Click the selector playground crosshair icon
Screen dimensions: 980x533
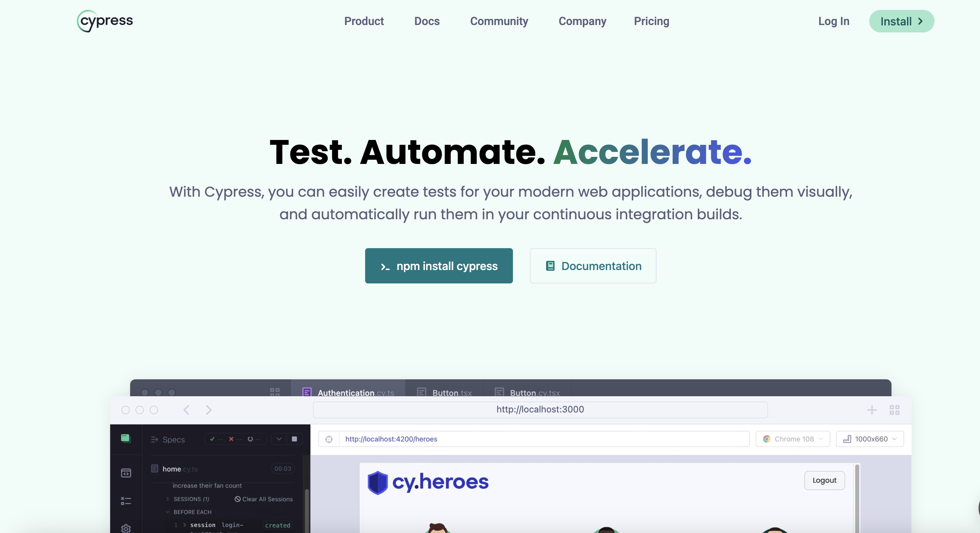(x=329, y=439)
